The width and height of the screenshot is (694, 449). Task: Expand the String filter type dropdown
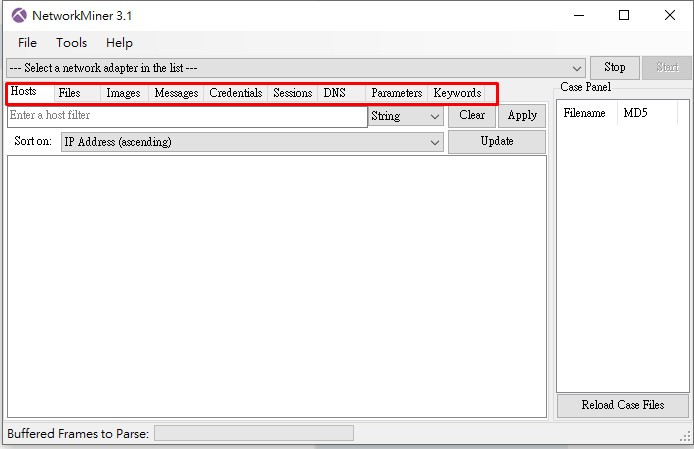[x=406, y=116]
